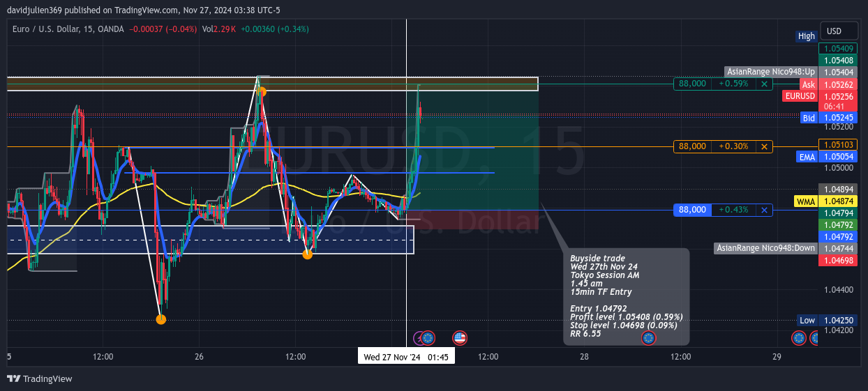Click the RR 6.55 line in the note
Viewport: 868px width, 391px height.
click(x=585, y=333)
